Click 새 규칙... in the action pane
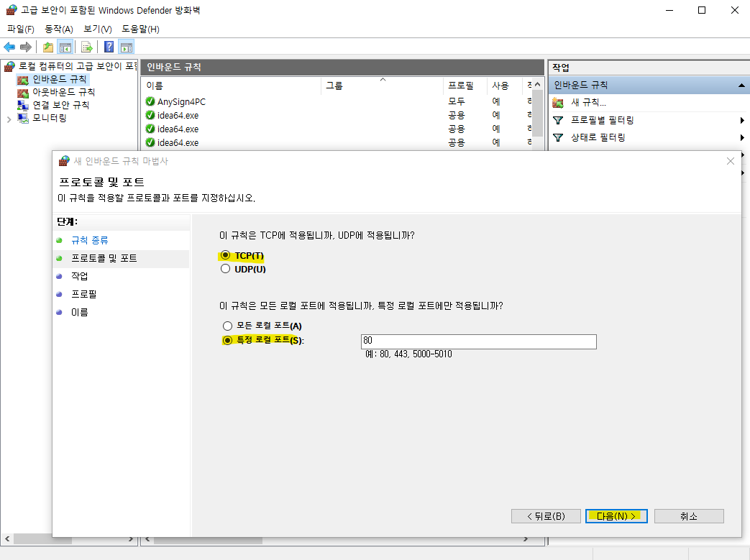Screen dimensions: 750x560 (x=588, y=102)
